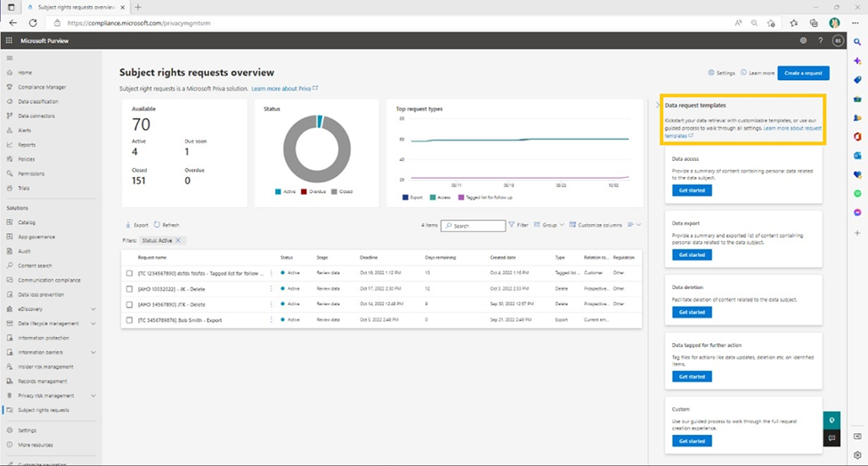The height and width of the screenshot is (466, 868).
Task: Open the Purview header settings gear icon
Action: coord(803,40)
